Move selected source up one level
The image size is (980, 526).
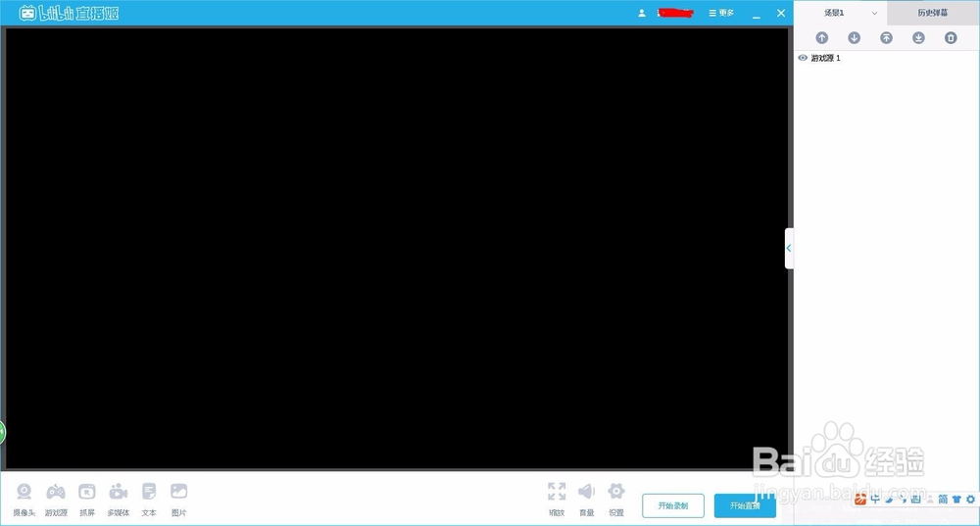(822, 38)
